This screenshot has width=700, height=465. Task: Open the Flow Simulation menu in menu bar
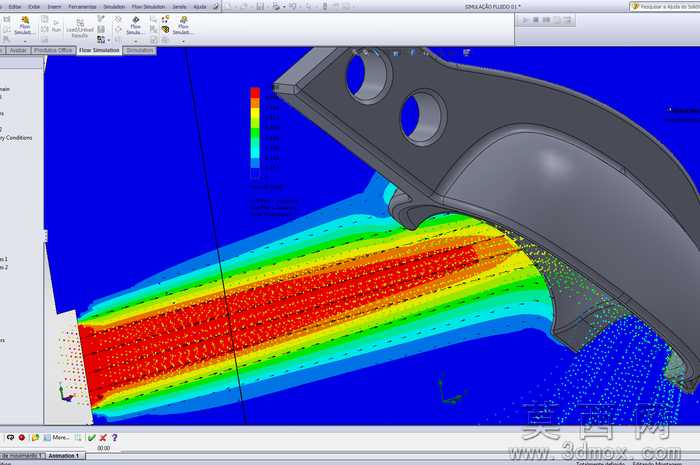[x=148, y=7]
